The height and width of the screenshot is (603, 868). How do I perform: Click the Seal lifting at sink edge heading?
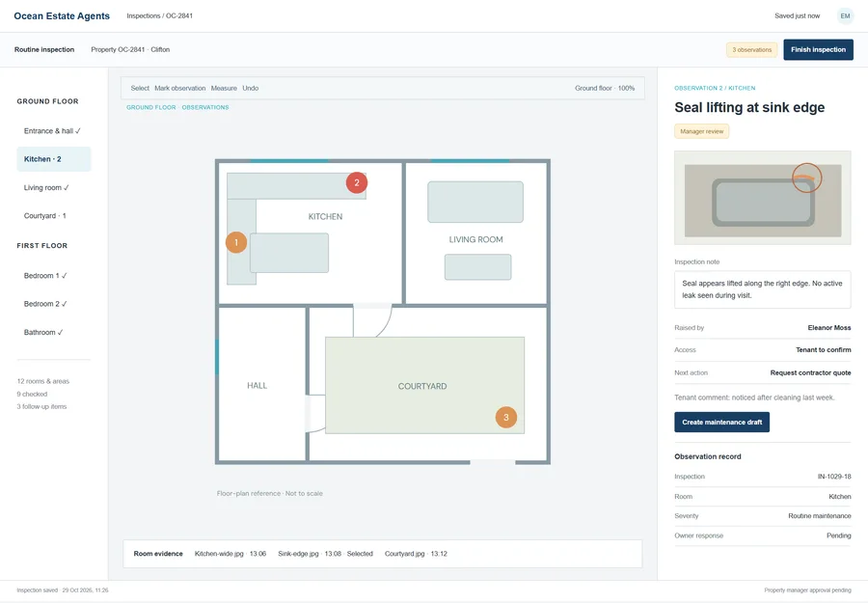[749, 107]
